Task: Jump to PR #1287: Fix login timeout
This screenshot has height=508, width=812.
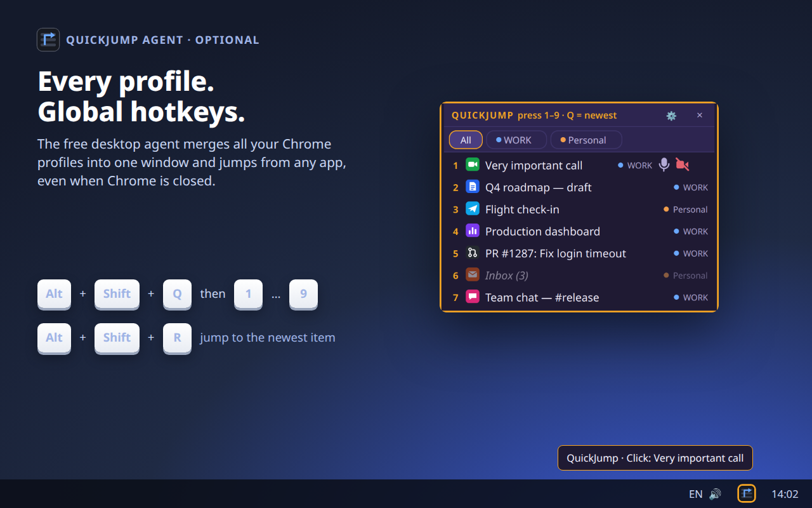Action: pyautogui.click(x=556, y=253)
